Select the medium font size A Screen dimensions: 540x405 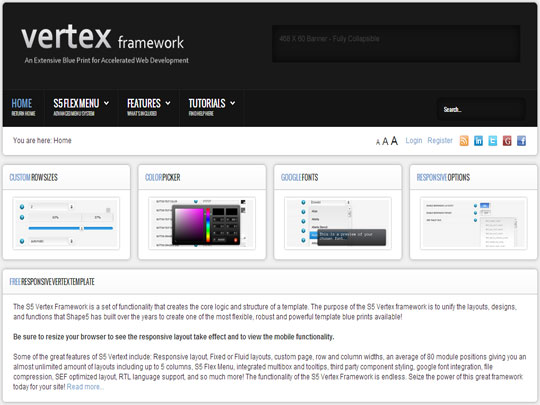(x=385, y=141)
